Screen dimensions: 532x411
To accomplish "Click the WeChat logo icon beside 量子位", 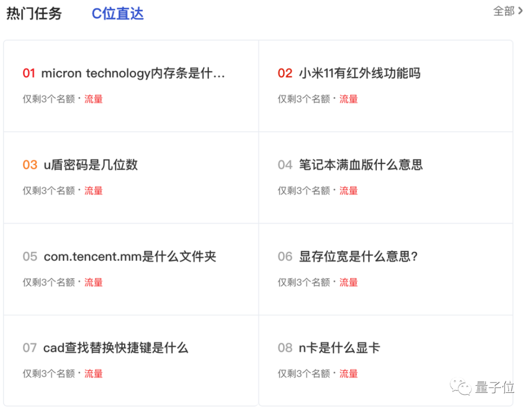I will (x=462, y=387).
